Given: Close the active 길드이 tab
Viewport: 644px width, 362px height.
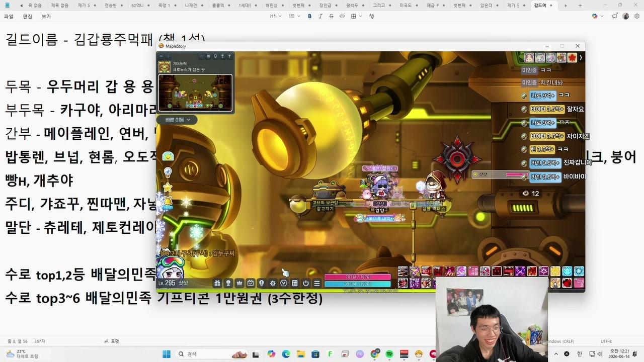Looking at the screenshot, I should [x=551, y=6].
